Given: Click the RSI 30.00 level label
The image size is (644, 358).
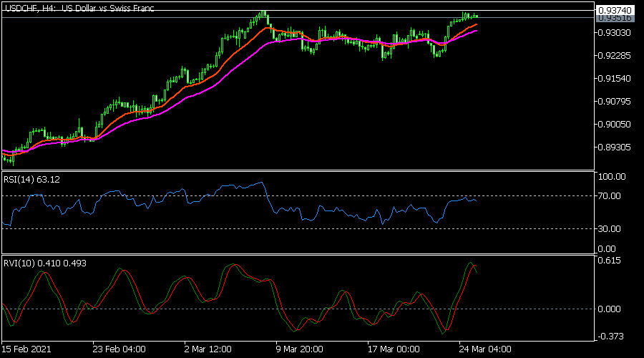Looking at the screenshot, I should click(x=610, y=229).
